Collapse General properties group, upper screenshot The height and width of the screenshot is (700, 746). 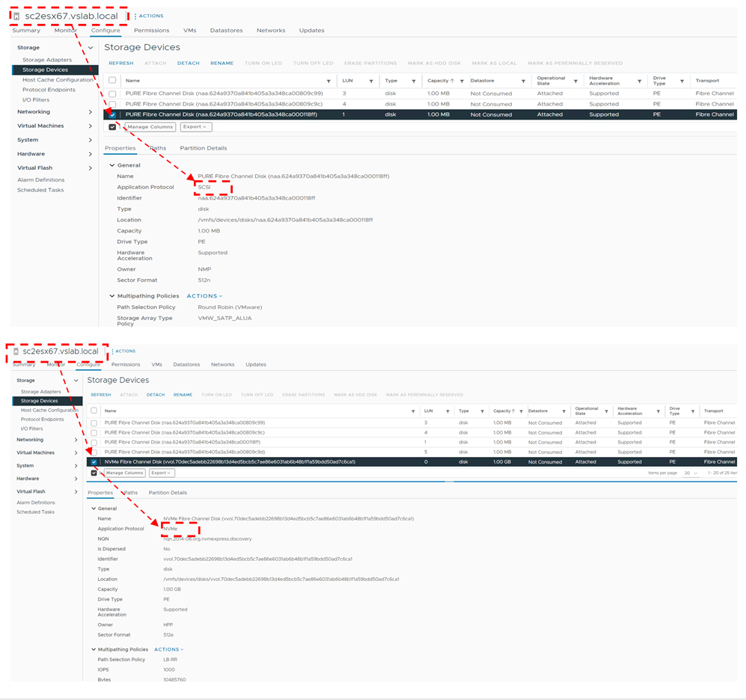[x=112, y=165]
